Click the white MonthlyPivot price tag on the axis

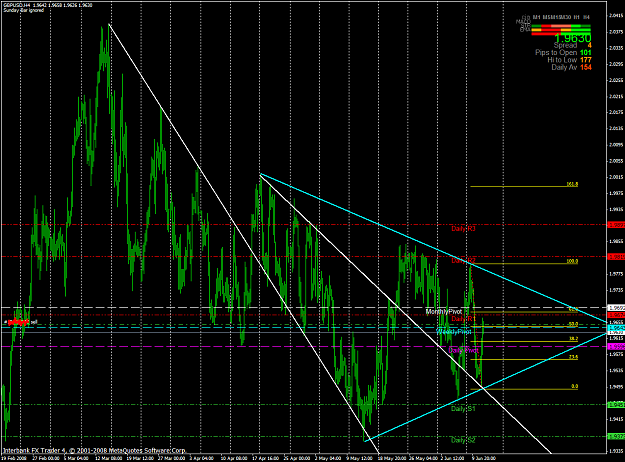click(616, 308)
